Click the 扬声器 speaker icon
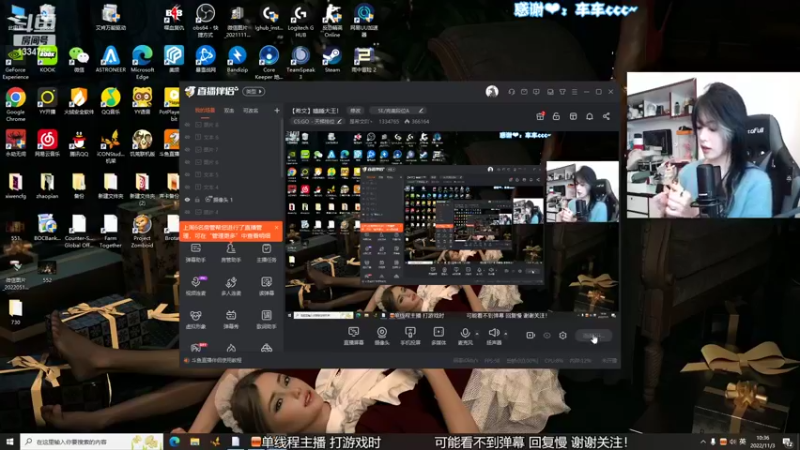 493,333
